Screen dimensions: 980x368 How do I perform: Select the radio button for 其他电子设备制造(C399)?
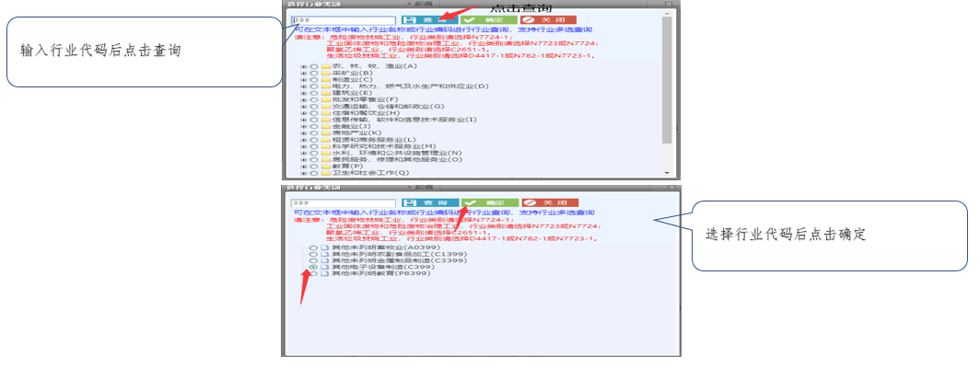[x=314, y=268]
